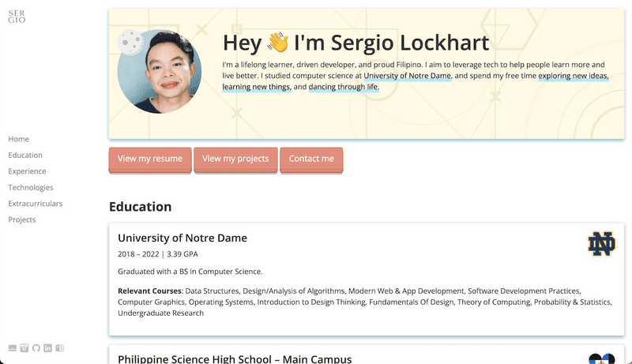Go to Experience in sidebar navigation
Screen dimensions: 632x364
tap(27, 171)
